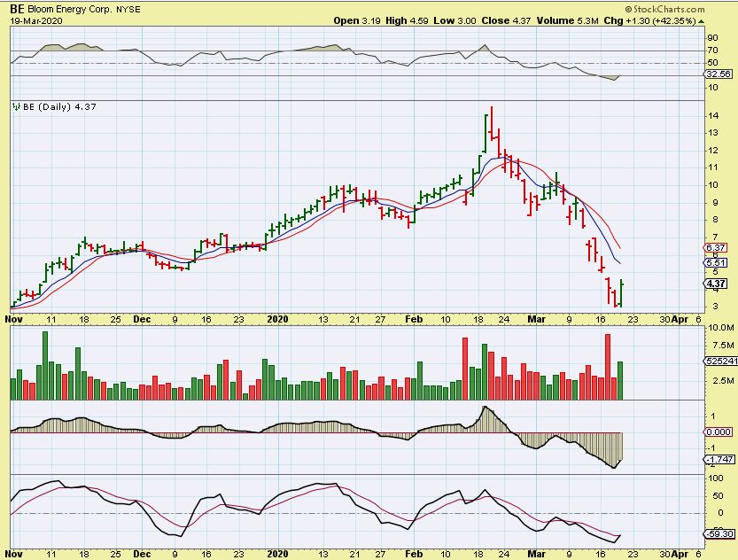Click the 7.5M volume axis label
The height and width of the screenshot is (560, 738).
tap(723, 345)
